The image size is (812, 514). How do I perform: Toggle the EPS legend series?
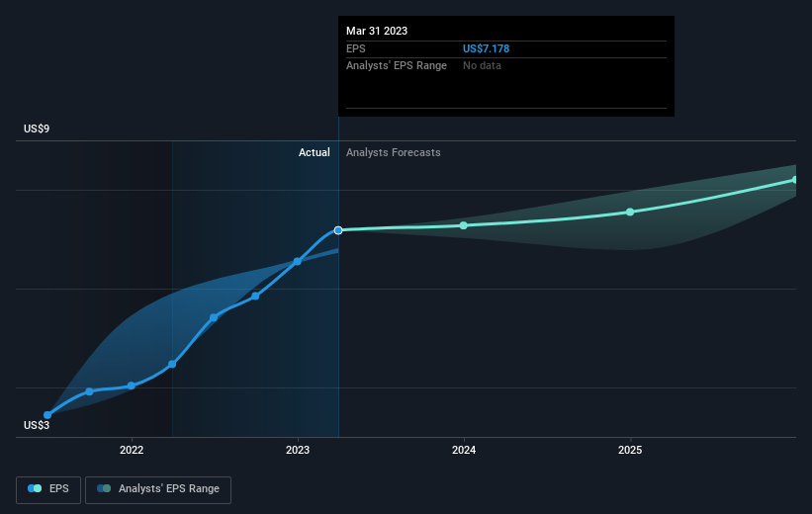click(x=49, y=488)
